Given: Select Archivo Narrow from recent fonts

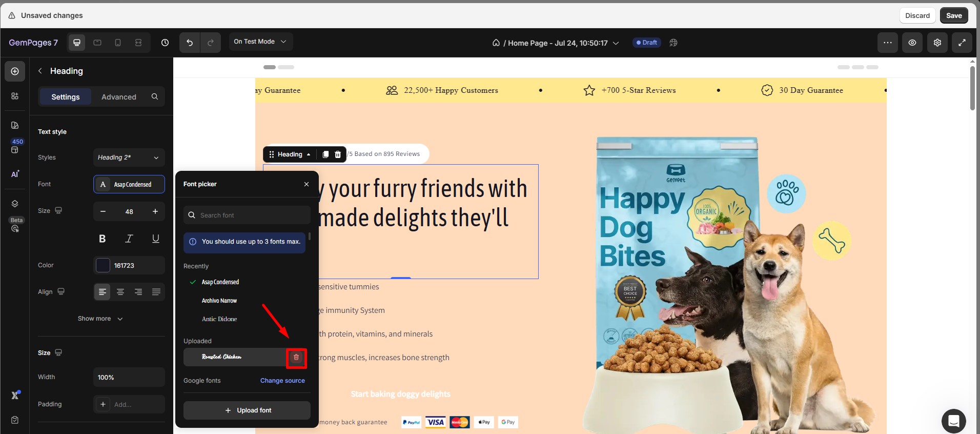Looking at the screenshot, I should 219,301.
